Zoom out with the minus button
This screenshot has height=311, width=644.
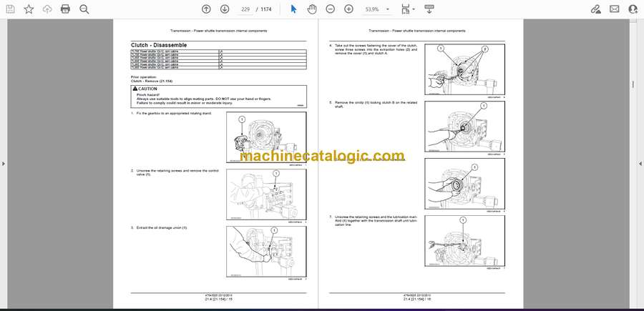[330, 9]
